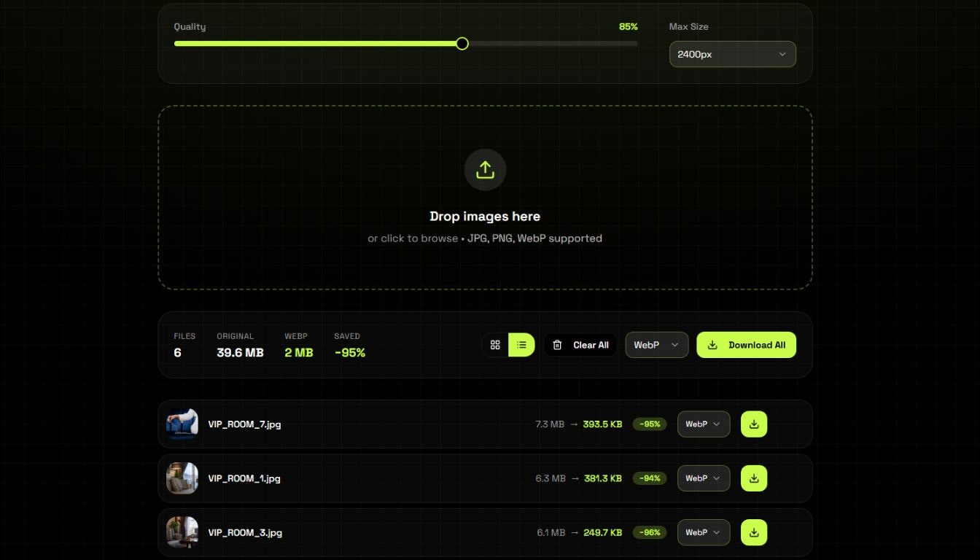The height and width of the screenshot is (560, 980).
Task: Click the upload arrow icon in drop zone
Action: 484,169
